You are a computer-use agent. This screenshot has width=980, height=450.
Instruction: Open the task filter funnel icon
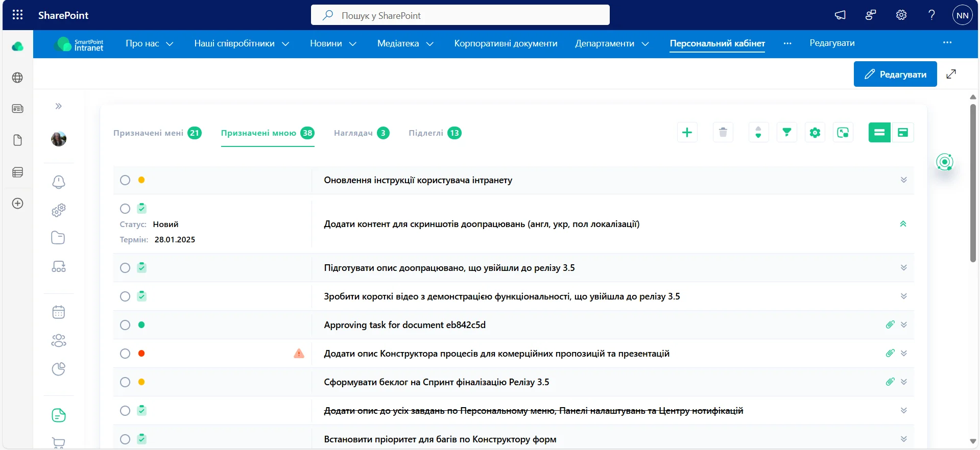[786, 133]
